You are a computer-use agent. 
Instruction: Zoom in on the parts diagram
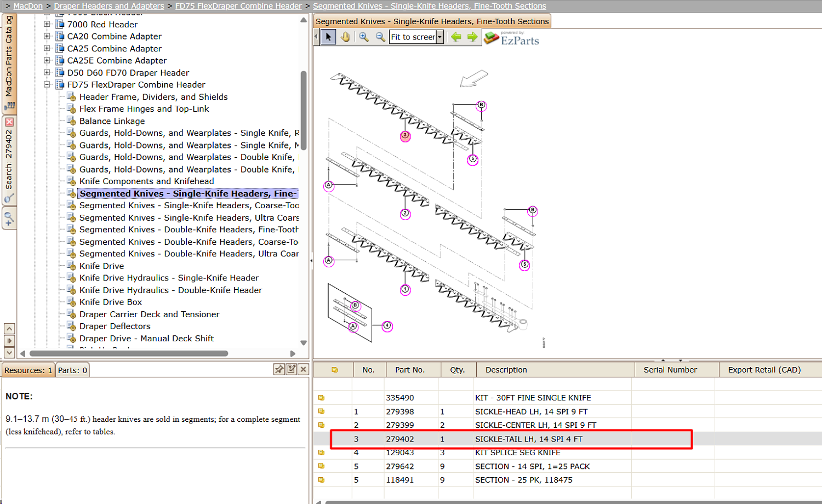363,37
